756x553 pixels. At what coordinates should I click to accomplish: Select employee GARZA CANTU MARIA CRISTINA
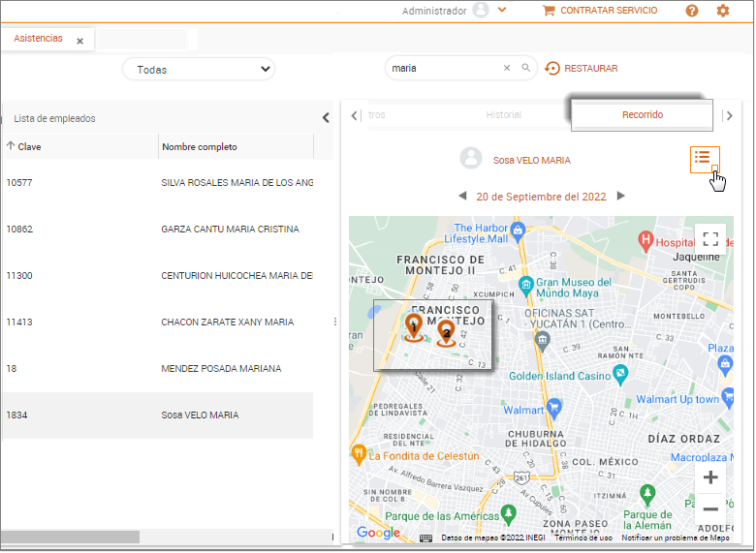point(230,230)
